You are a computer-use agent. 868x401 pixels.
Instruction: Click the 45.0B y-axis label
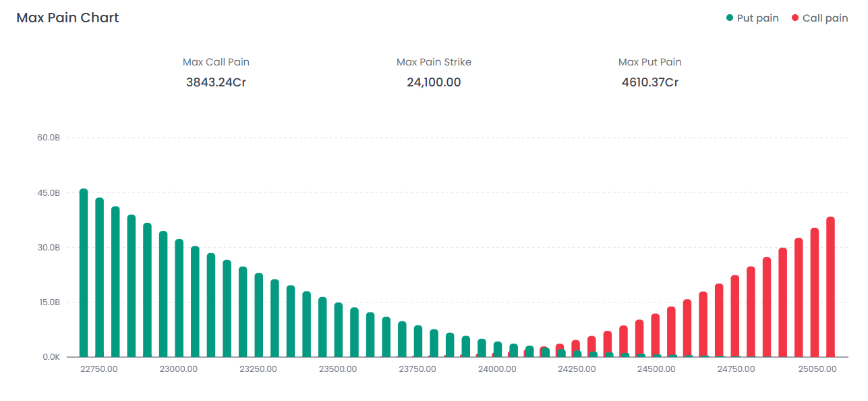[x=49, y=193]
